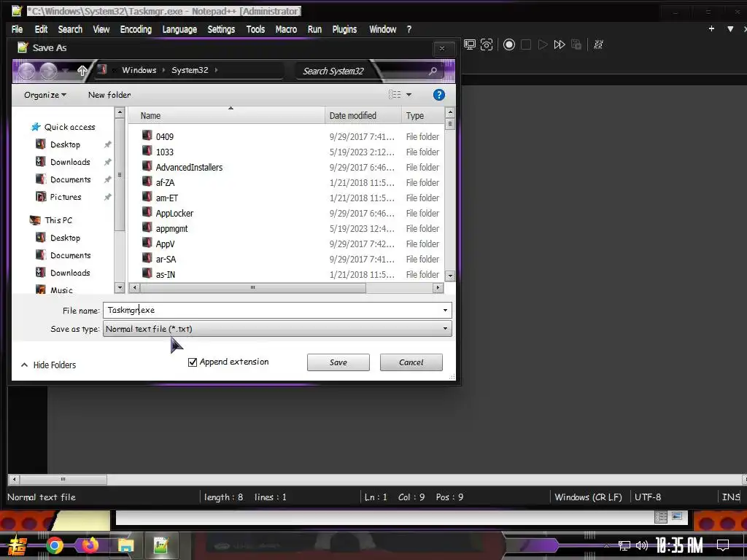Click the dialog forward arrow button
Screen dimensions: 747x560
tap(48, 71)
